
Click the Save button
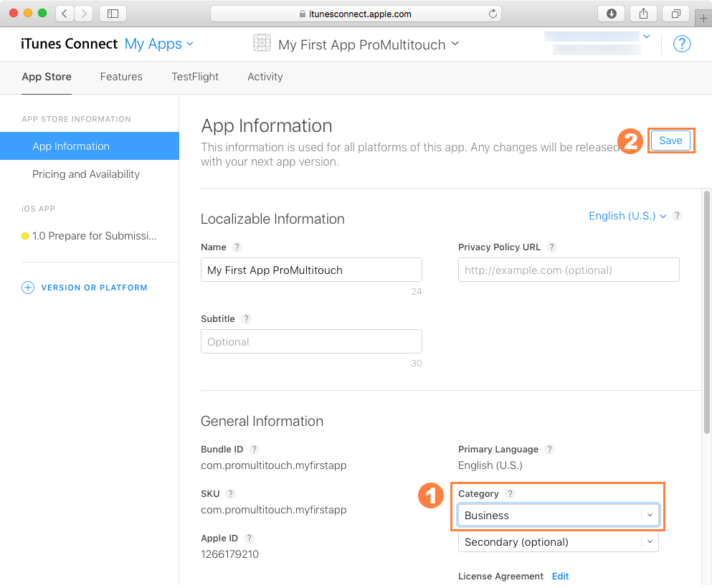tap(670, 141)
